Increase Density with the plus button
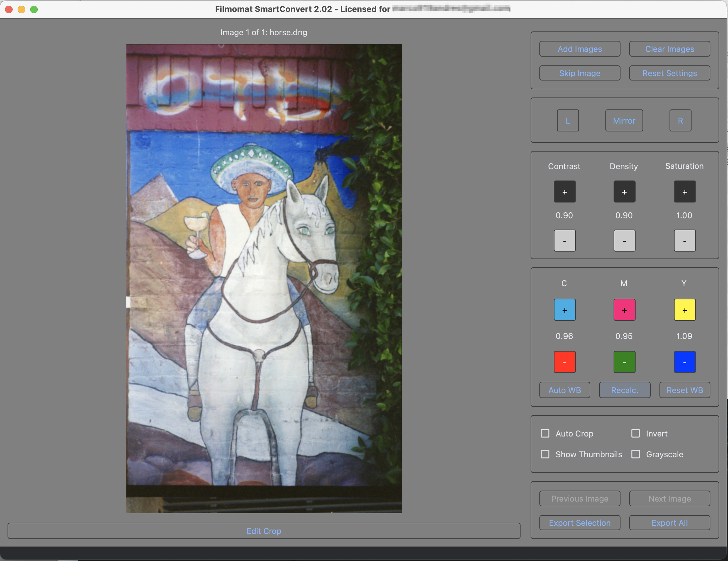Viewport: 728px width, 561px height. click(624, 192)
